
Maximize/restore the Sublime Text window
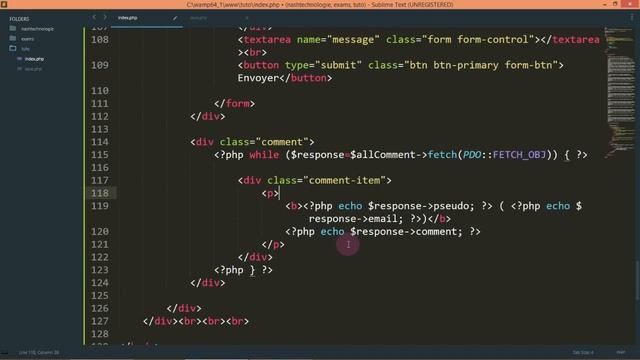[615, 4]
